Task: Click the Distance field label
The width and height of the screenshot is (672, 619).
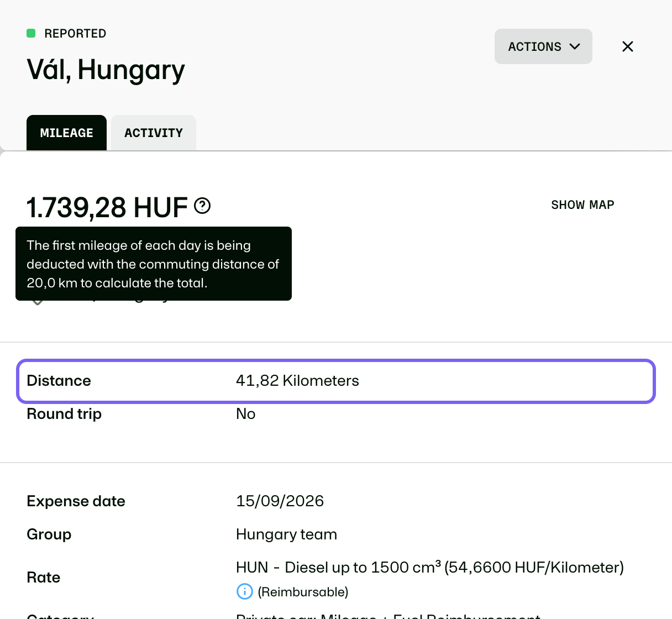Action: coord(59,381)
